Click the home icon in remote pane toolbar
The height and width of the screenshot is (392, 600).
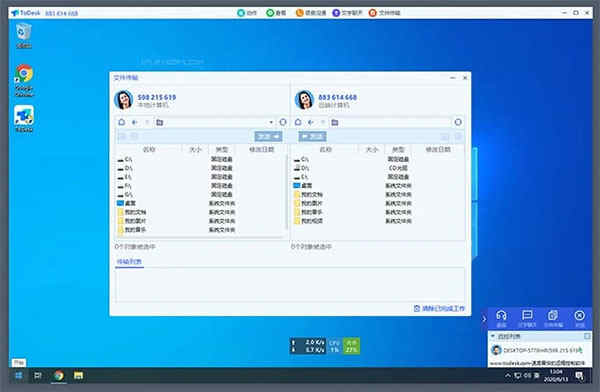298,122
